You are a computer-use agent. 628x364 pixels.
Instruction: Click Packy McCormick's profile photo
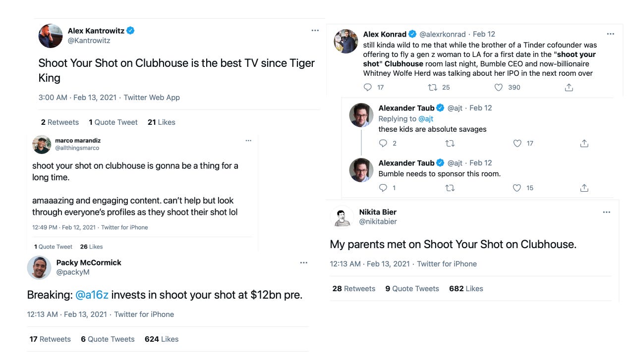click(x=39, y=267)
